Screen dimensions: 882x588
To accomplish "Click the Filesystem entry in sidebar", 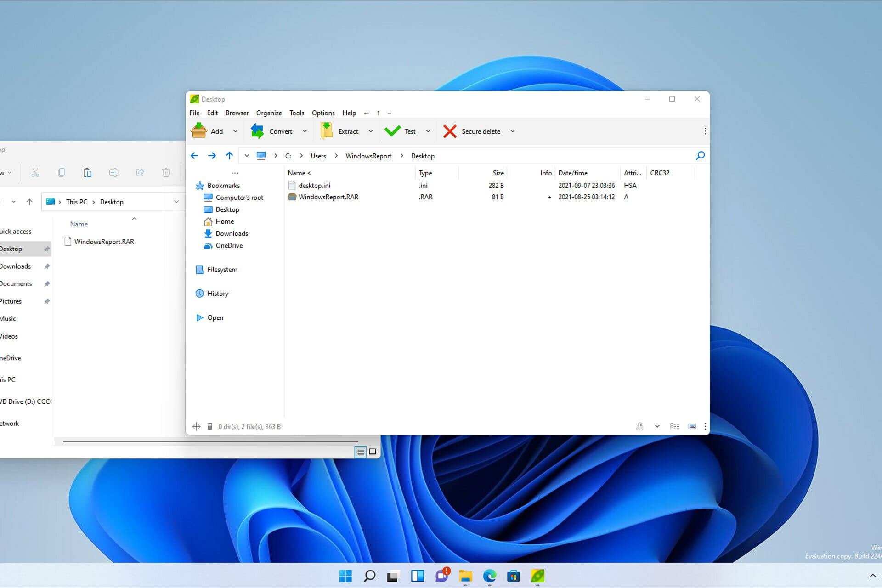I will 224,269.
